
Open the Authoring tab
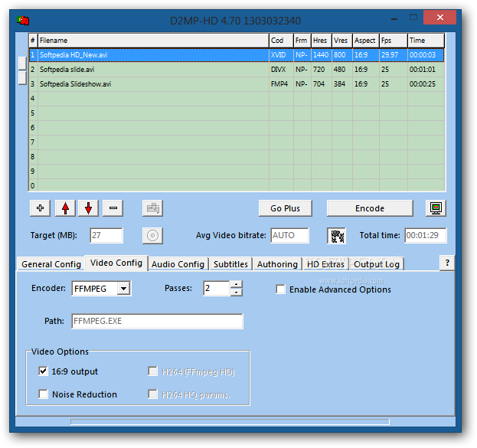click(277, 264)
